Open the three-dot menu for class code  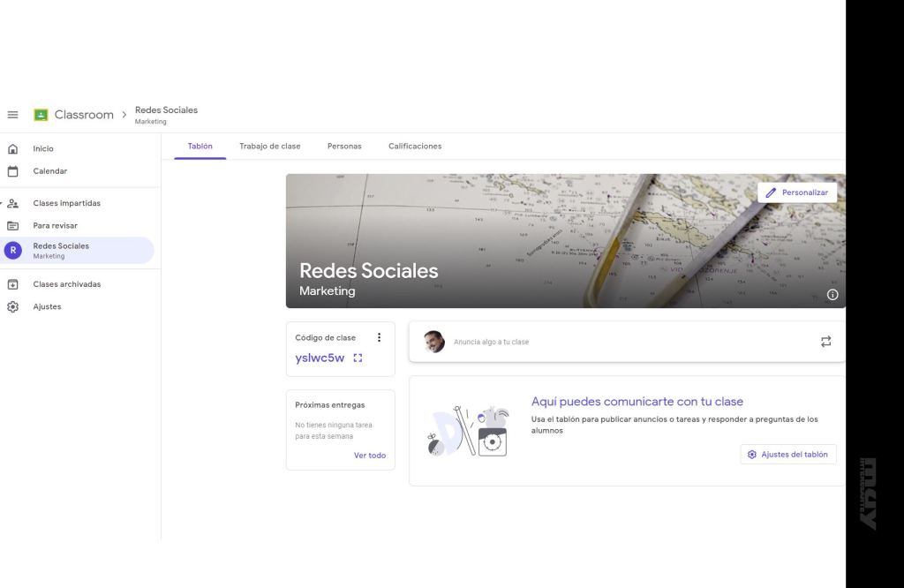click(x=379, y=337)
